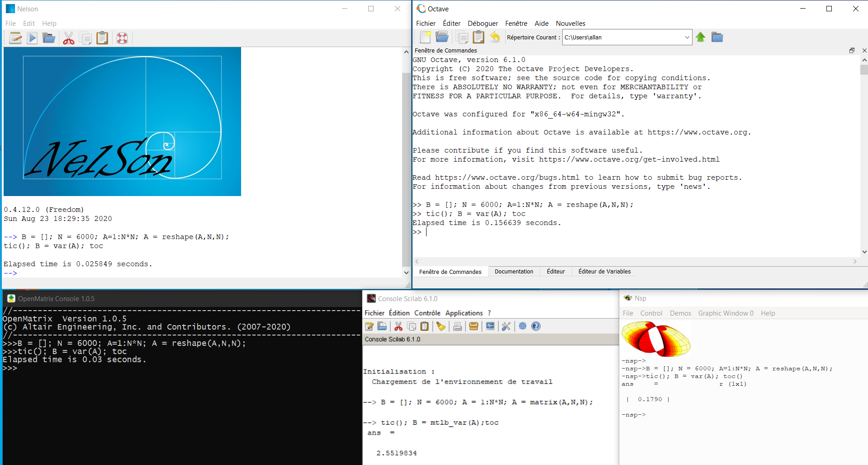Open Scilab Fichier menu
Screen dimensions: 868x465
[375, 313]
